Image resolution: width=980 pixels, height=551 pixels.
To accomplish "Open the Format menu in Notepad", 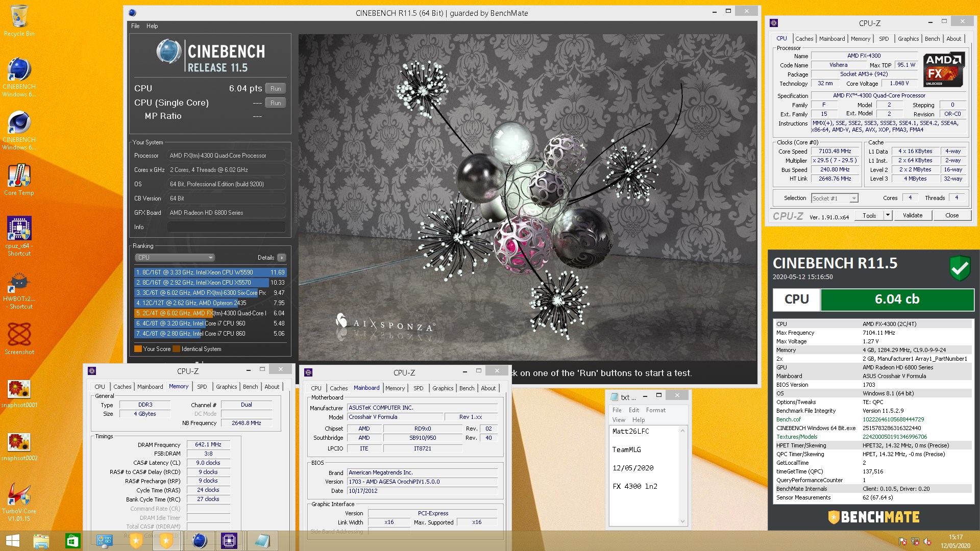I will coord(656,410).
